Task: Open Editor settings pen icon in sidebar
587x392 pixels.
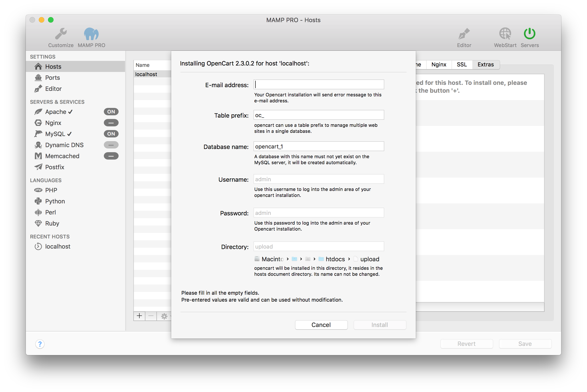Action: 38,89
